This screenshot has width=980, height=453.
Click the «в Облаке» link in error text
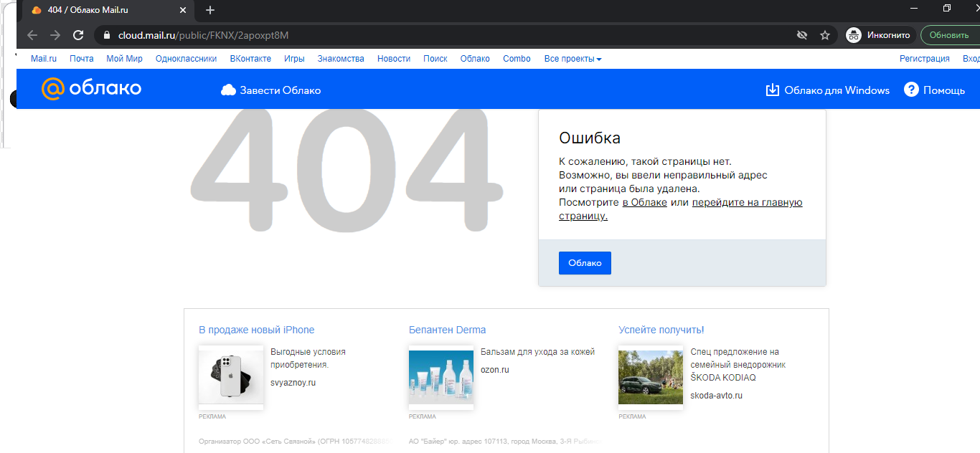[x=644, y=202]
